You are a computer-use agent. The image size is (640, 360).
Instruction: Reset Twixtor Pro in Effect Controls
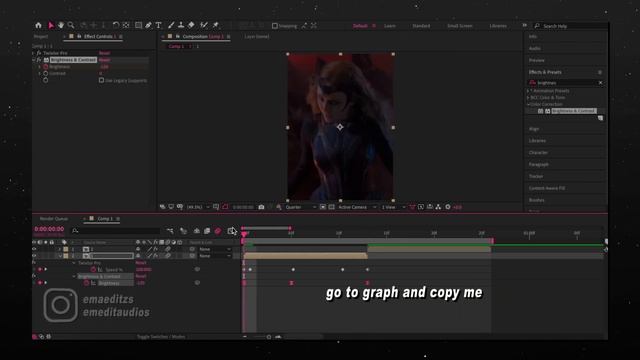pos(104,53)
